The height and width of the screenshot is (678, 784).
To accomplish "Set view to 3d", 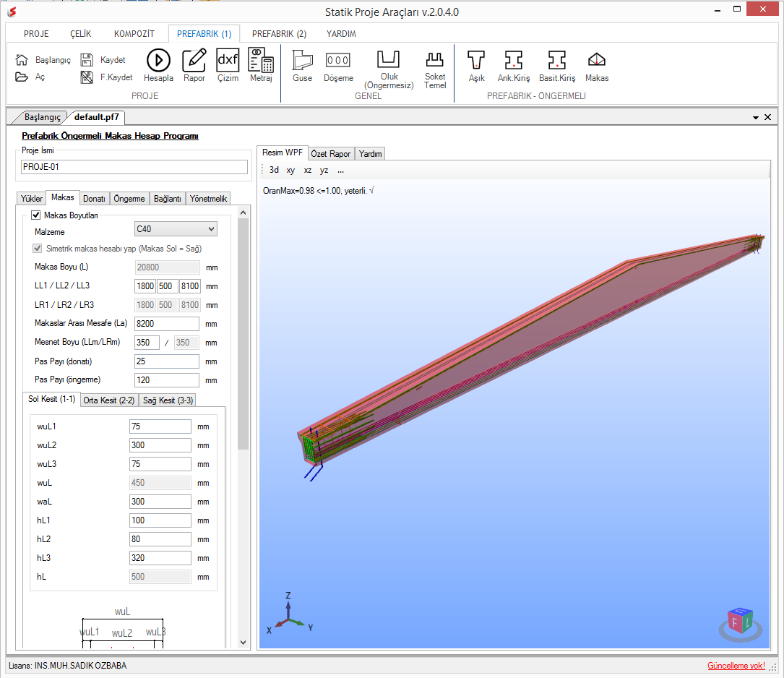I will (274, 170).
